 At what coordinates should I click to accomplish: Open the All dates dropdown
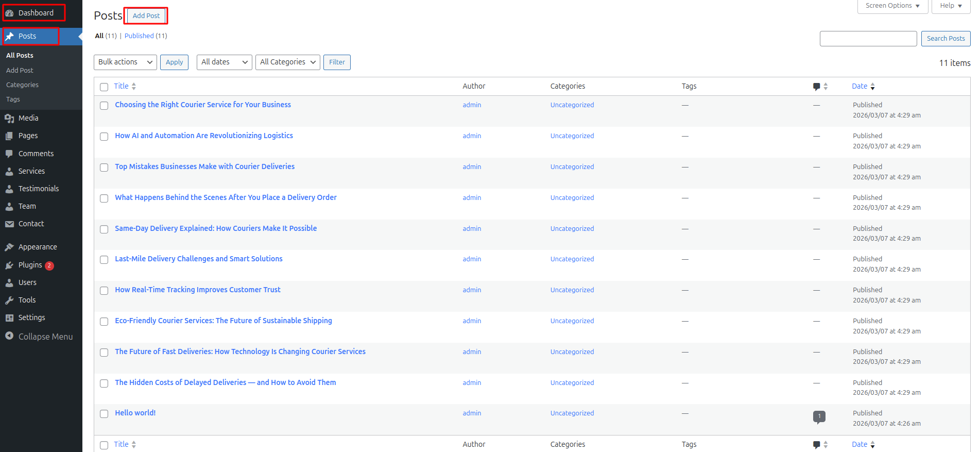225,62
